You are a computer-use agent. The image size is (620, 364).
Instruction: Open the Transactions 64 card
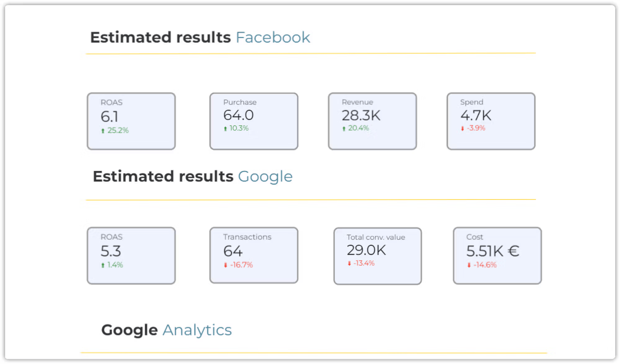point(254,255)
